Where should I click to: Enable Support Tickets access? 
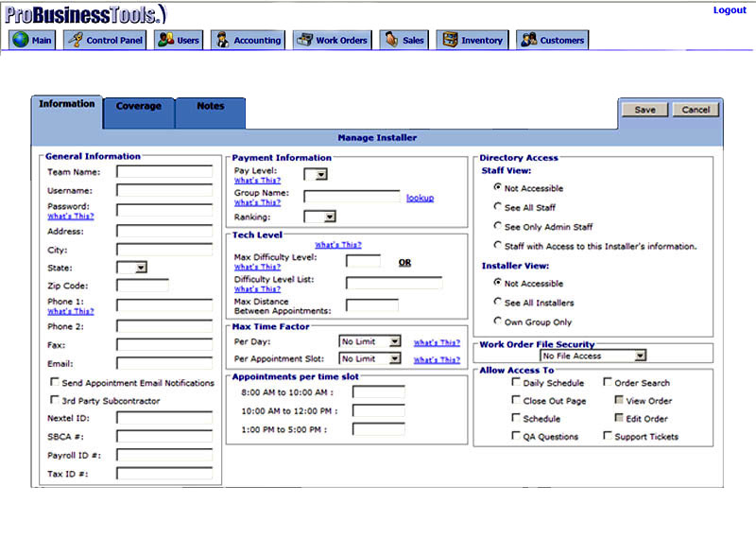tap(608, 435)
